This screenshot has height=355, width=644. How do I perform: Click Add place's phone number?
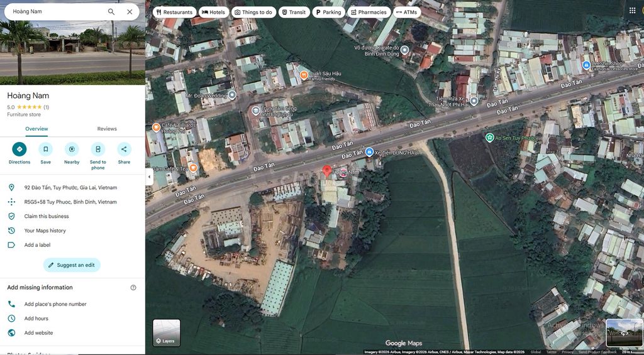(55, 304)
